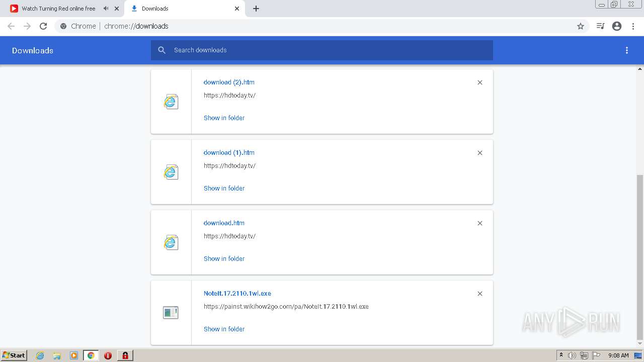Open Downloads page more actions menu
The width and height of the screenshot is (644, 362).
click(x=627, y=50)
